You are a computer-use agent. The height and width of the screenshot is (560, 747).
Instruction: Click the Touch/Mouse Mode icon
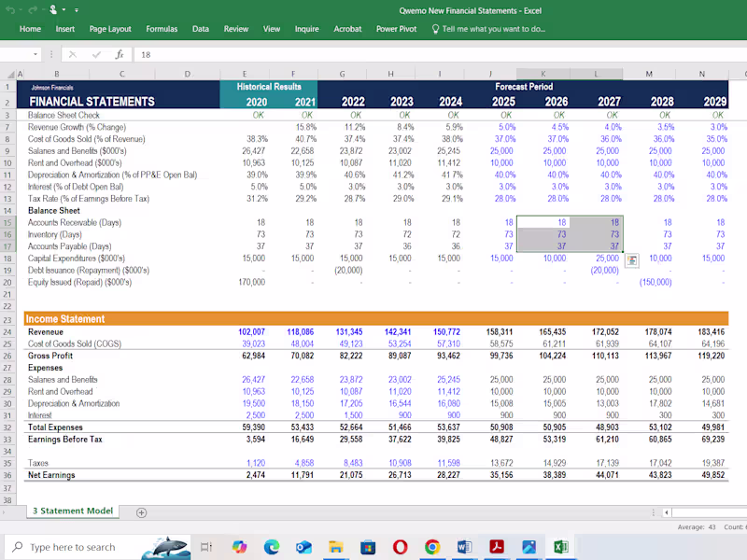tap(53, 10)
